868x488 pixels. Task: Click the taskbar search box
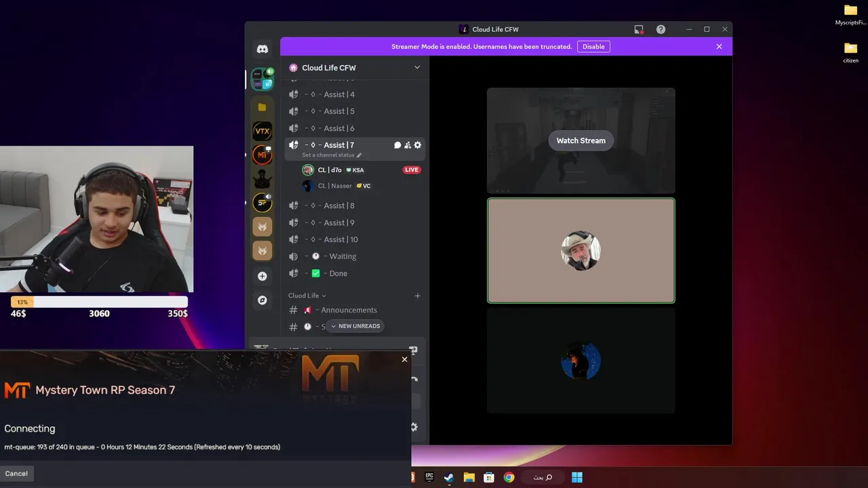[543, 477]
